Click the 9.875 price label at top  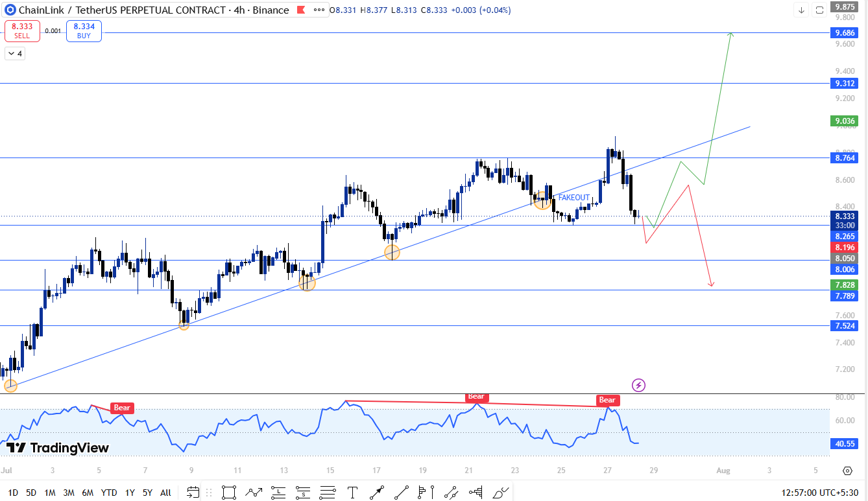(x=844, y=6)
